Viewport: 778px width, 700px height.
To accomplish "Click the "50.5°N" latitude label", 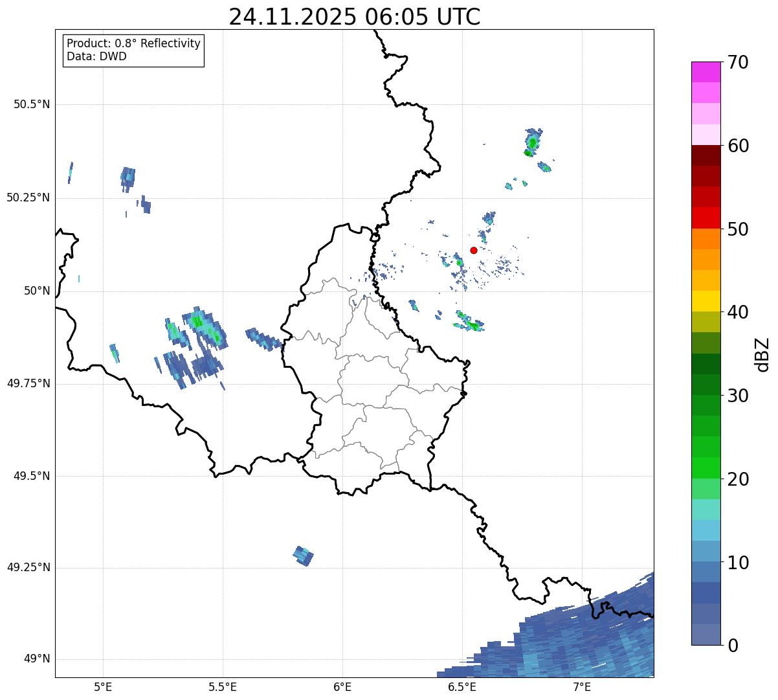I will 32,104.
